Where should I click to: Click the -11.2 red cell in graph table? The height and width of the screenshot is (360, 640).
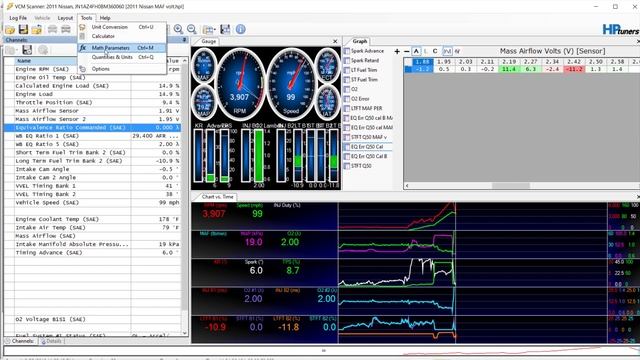tap(573, 69)
